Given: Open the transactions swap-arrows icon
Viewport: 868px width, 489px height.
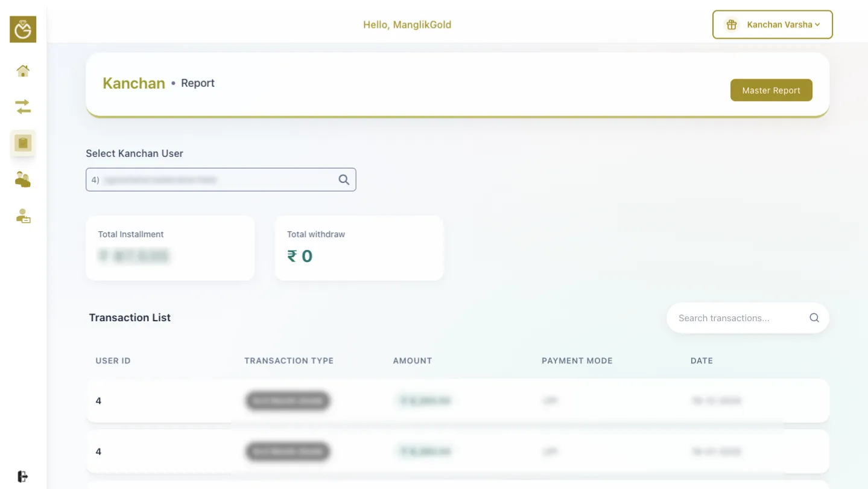Looking at the screenshot, I should click(x=23, y=107).
